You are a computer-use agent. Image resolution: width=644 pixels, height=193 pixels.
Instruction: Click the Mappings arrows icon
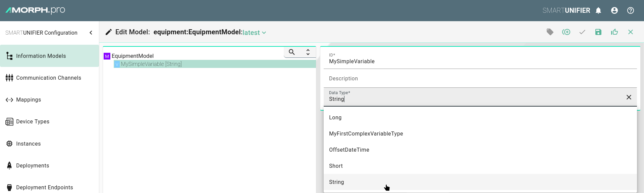tap(9, 100)
